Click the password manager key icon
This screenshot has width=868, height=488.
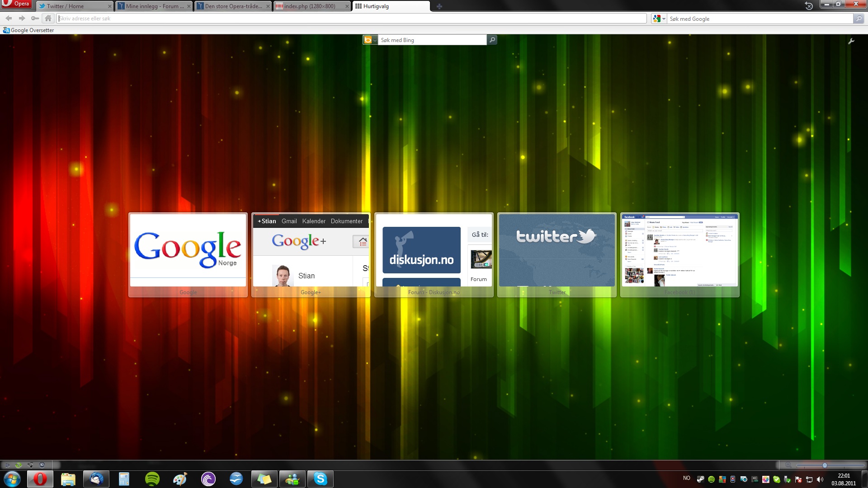(35, 19)
